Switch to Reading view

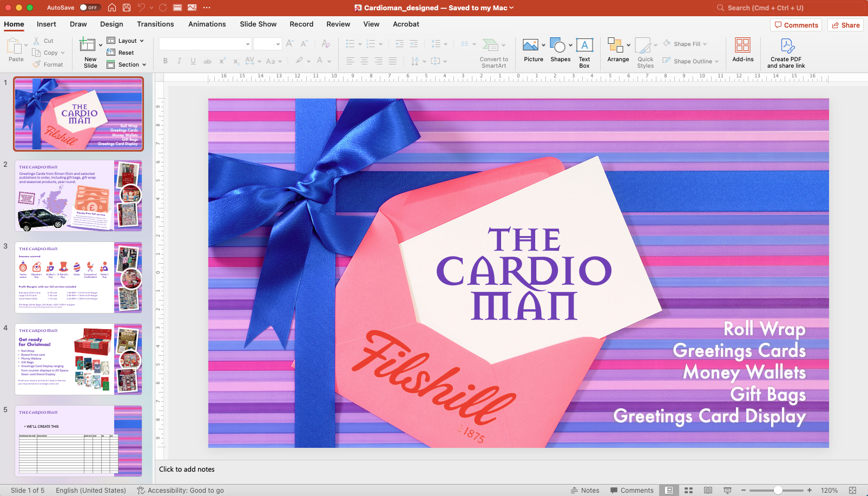708,490
